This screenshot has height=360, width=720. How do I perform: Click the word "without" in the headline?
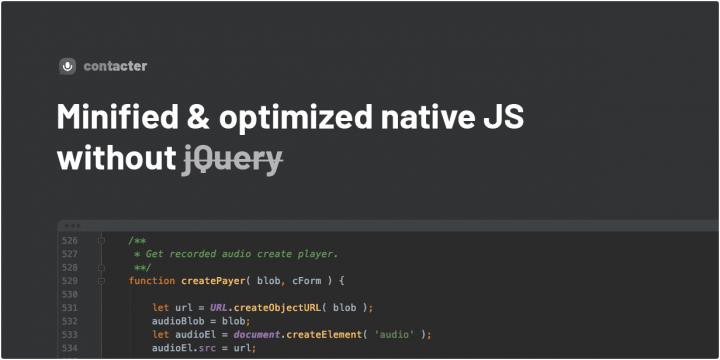(117, 158)
